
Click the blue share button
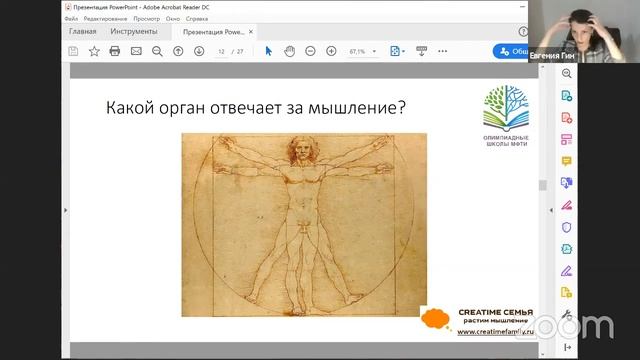(511, 51)
